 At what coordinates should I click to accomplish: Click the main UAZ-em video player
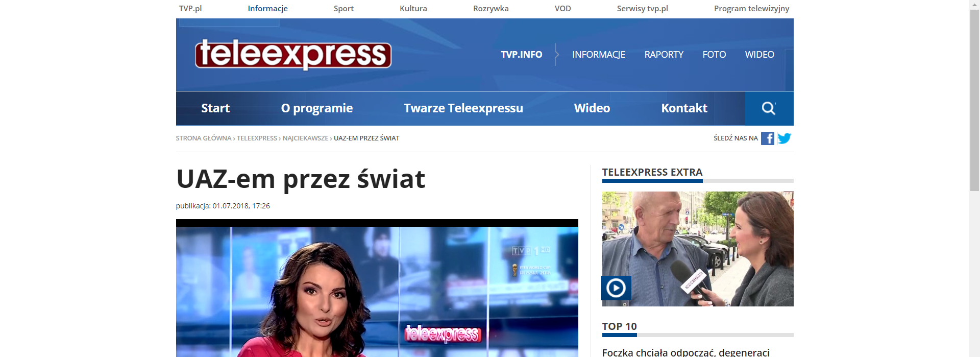(x=377, y=291)
